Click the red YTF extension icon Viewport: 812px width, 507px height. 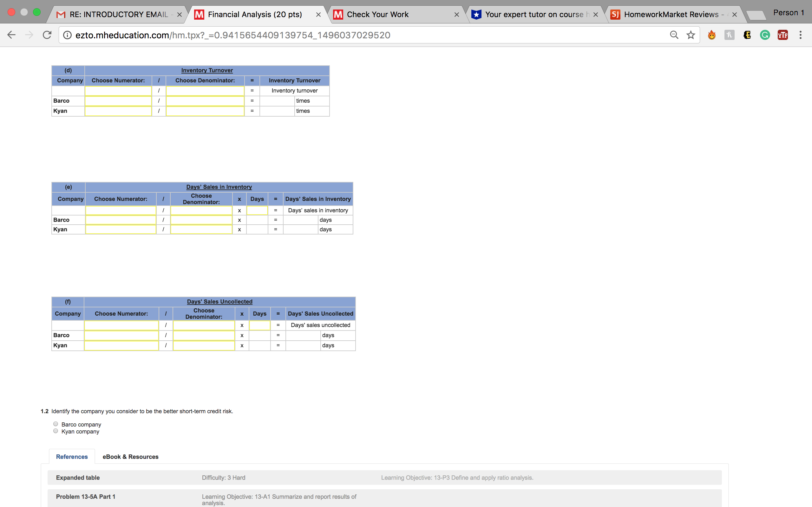click(x=783, y=35)
